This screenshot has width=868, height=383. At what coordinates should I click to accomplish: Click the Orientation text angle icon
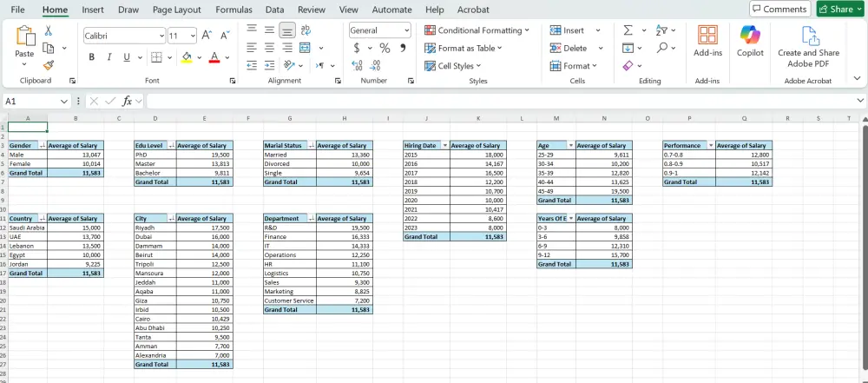point(289,65)
